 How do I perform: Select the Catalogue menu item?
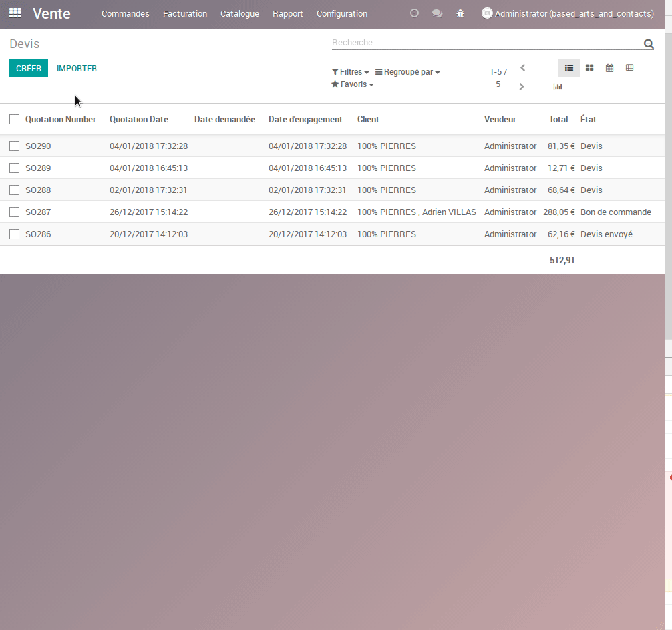239,13
